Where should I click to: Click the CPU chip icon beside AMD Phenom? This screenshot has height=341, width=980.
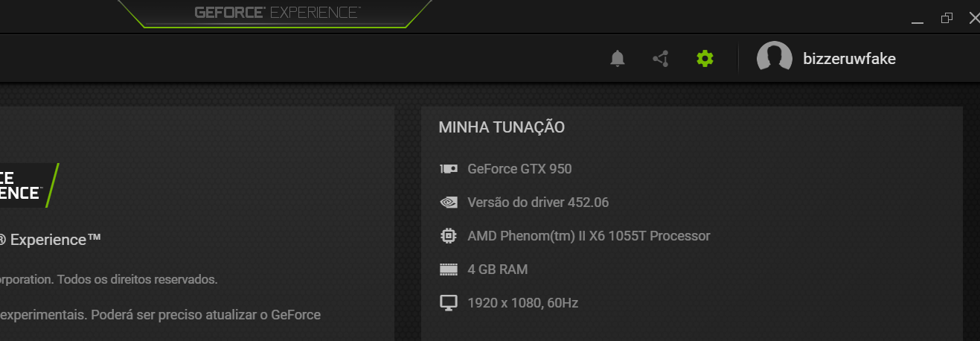click(448, 236)
